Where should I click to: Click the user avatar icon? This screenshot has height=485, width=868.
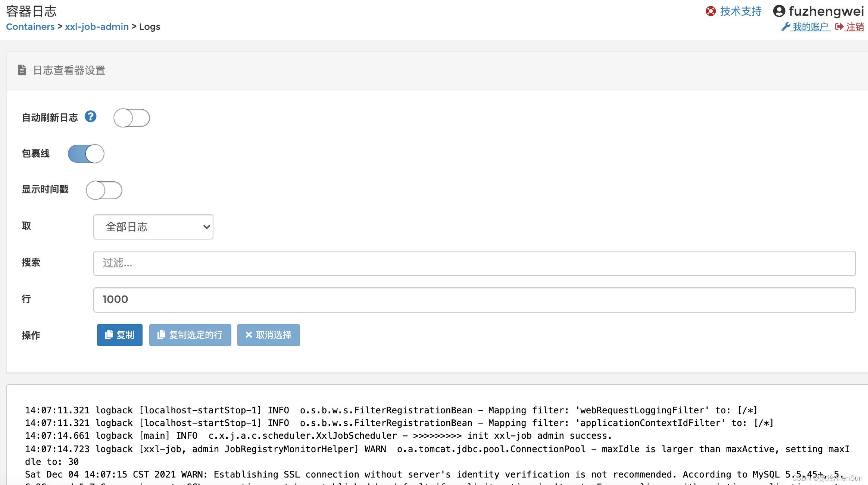pos(779,11)
